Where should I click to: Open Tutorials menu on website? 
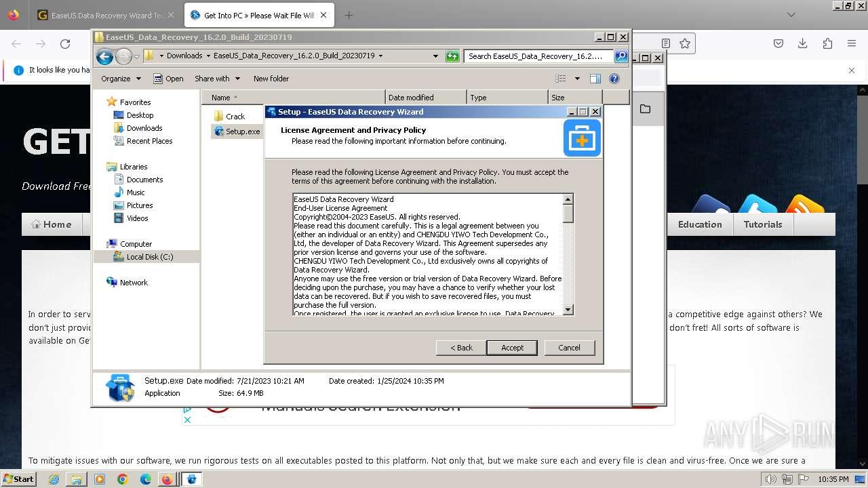click(x=763, y=224)
